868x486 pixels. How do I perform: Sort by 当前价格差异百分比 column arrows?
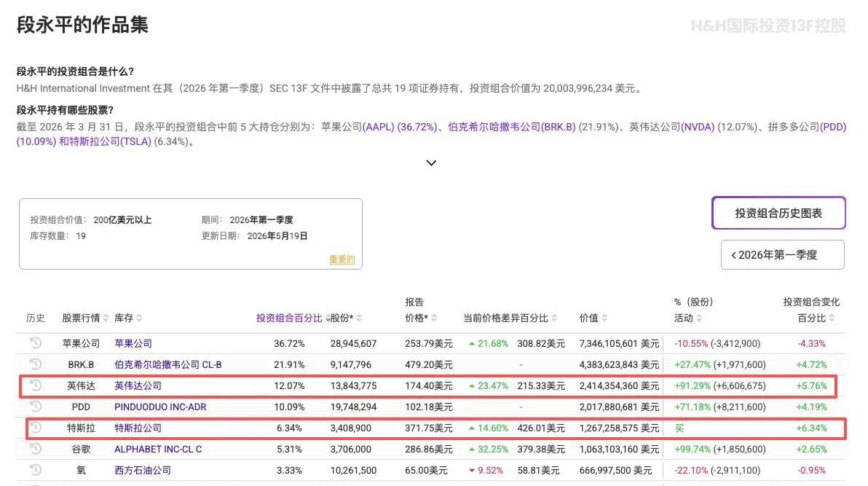554,318
